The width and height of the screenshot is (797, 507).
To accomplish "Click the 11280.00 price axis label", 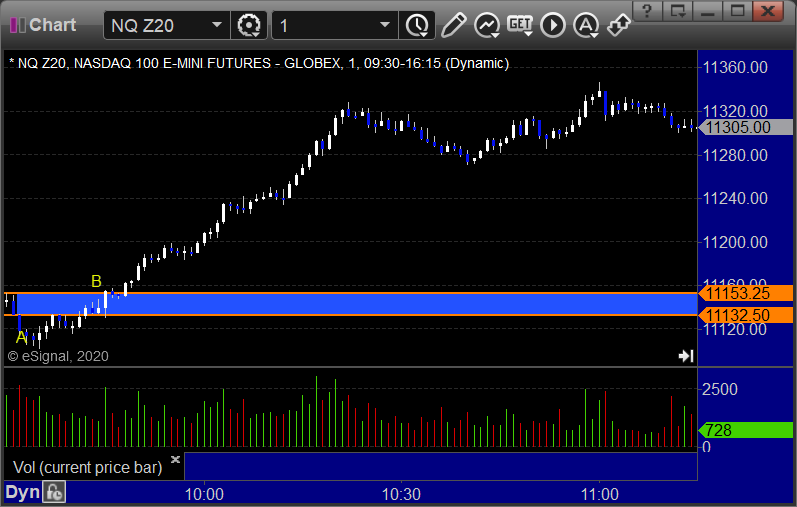I will (735, 155).
